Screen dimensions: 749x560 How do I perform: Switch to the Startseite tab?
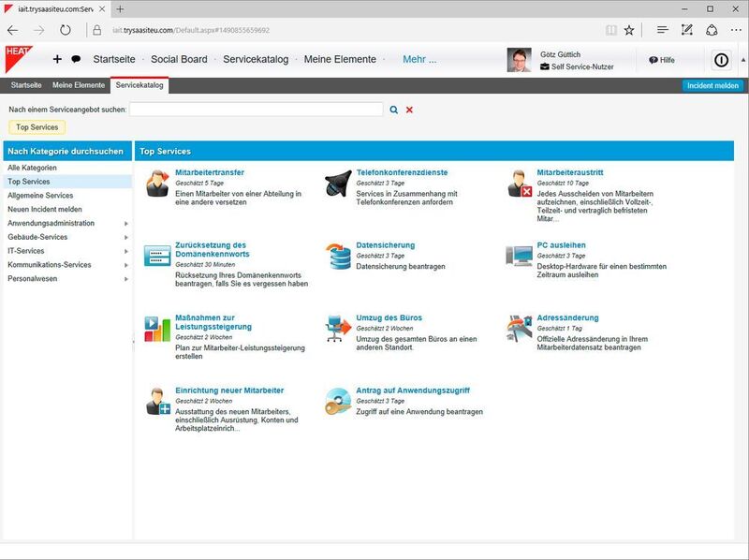26,85
